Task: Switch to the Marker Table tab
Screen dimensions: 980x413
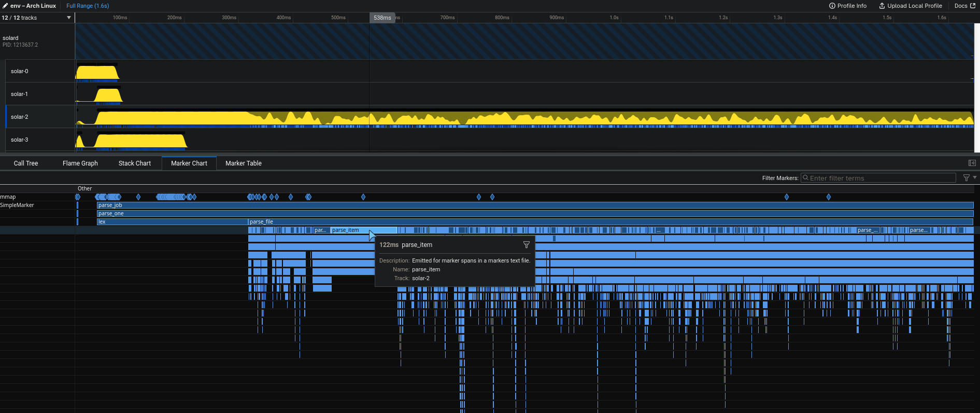Action: (x=244, y=163)
